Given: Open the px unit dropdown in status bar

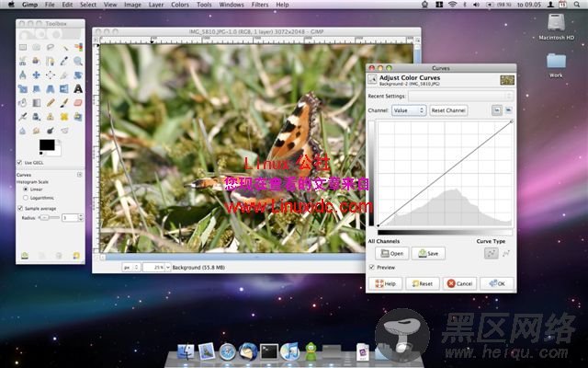Looking at the screenshot, I should pos(131,268).
